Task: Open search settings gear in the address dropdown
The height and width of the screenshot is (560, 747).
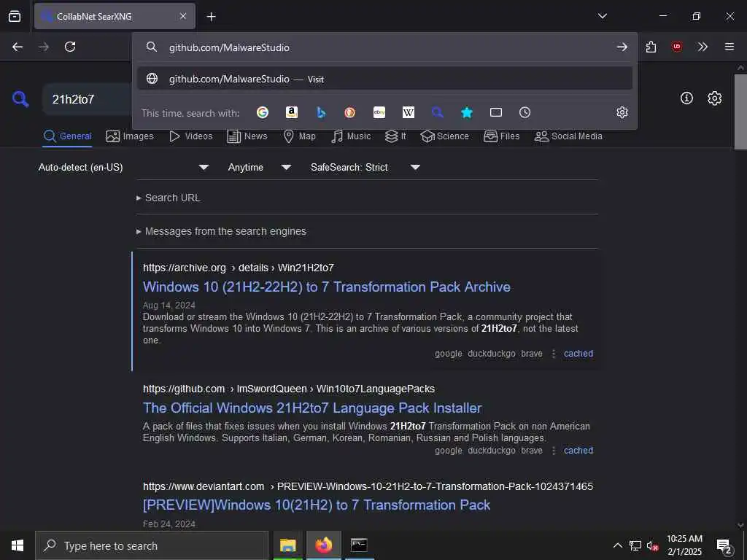Action: tap(622, 112)
